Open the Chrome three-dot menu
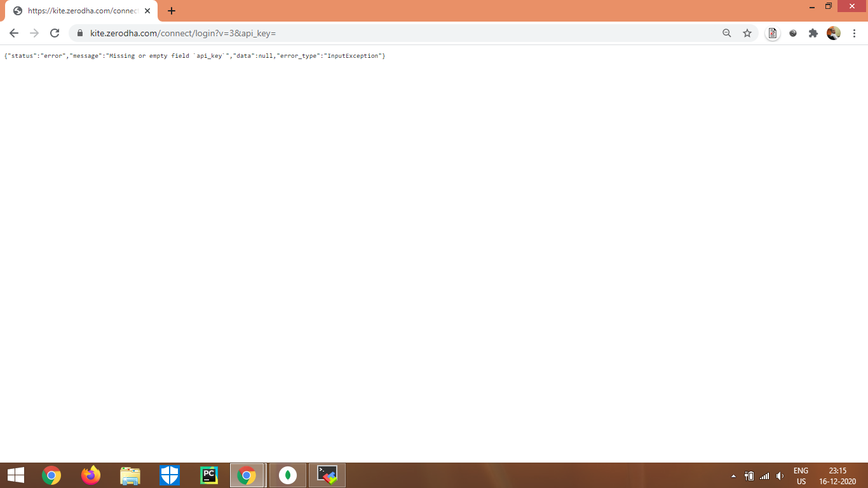The width and height of the screenshot is (868, 488). click(855, 33)
